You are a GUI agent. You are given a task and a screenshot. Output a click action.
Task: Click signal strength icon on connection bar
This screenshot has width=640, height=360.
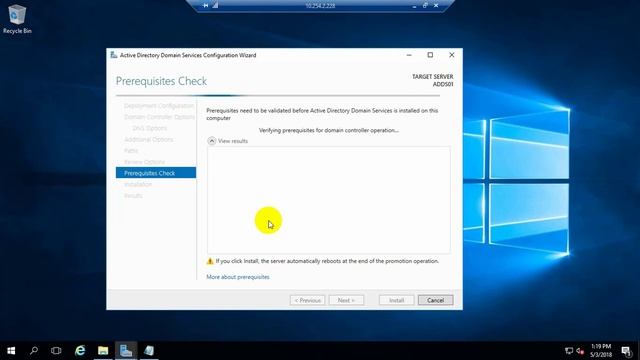215,6
